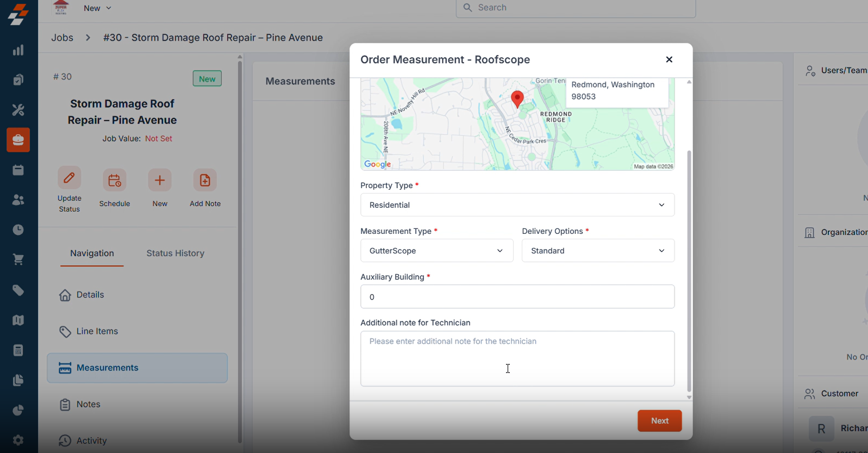Open the Schedule calendar icon
This screenshot has width=868, height=453.
point(115,181)
